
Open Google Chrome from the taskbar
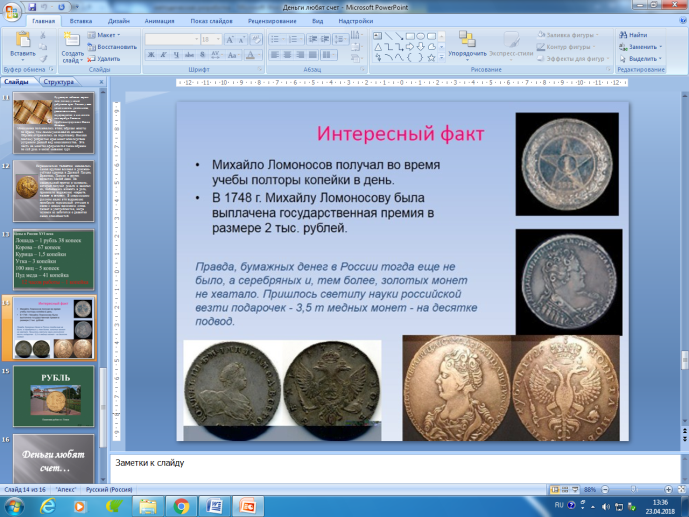tap(181, 506)
